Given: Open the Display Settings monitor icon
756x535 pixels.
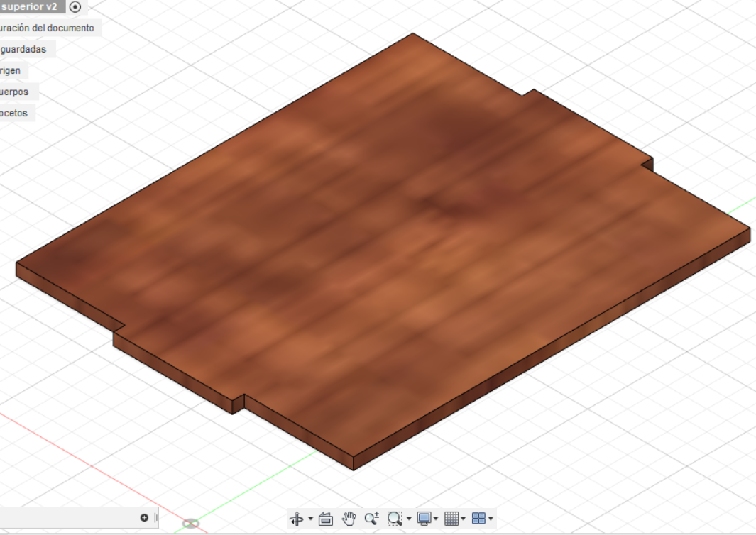Looking at the screenshot, I should click(x=424, y=519).
